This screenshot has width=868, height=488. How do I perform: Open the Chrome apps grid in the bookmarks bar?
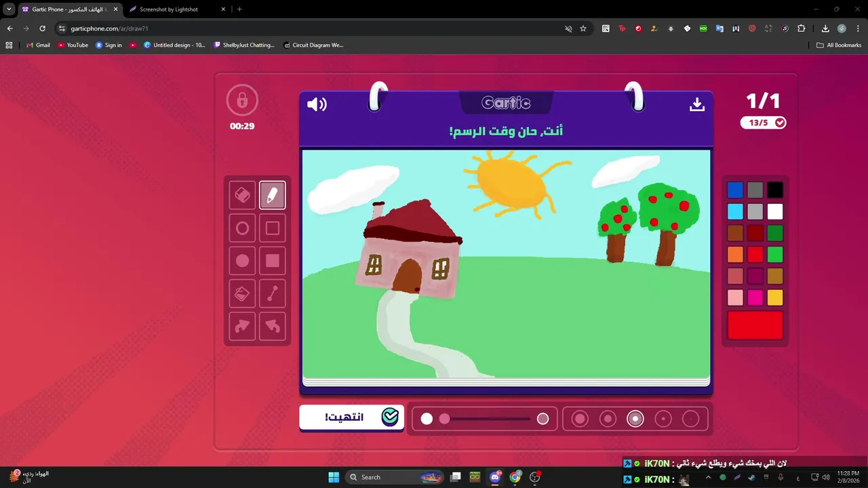click(x=9, y=45)
